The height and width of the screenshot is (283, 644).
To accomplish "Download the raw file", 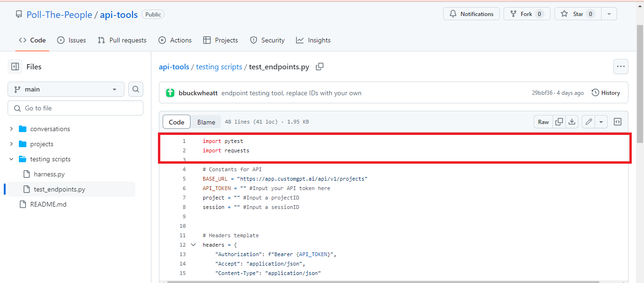I will [x=572, y=121].
